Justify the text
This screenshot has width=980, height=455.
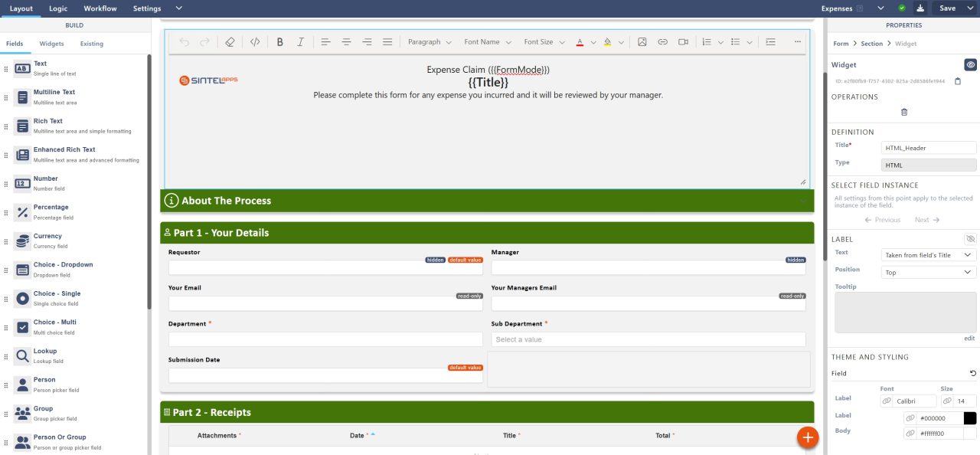coord(387,42)
